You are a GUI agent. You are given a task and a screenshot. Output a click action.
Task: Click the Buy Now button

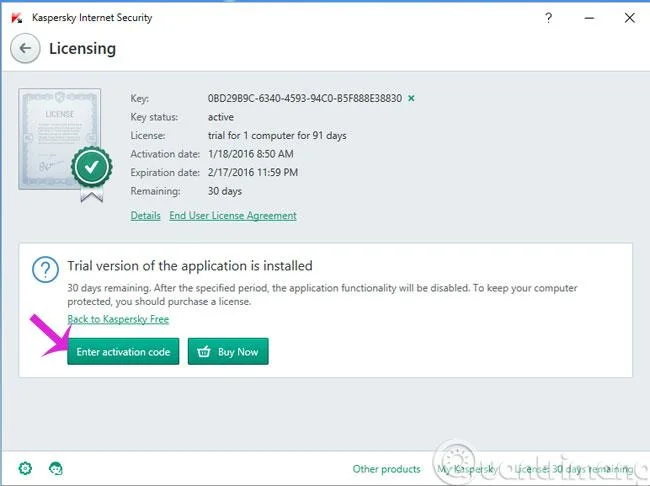coord(228,352)
